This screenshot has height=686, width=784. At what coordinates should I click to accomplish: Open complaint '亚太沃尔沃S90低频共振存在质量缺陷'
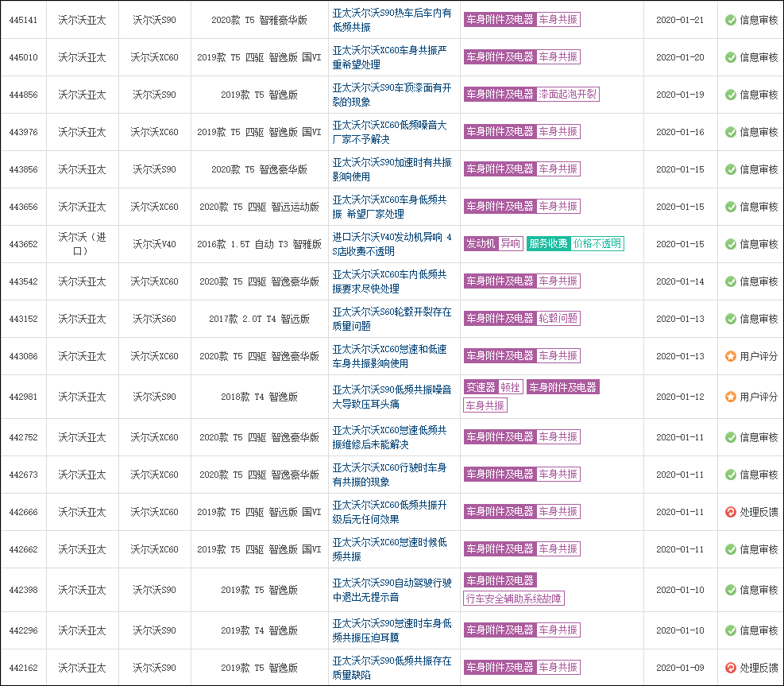(x=392, y=668)
